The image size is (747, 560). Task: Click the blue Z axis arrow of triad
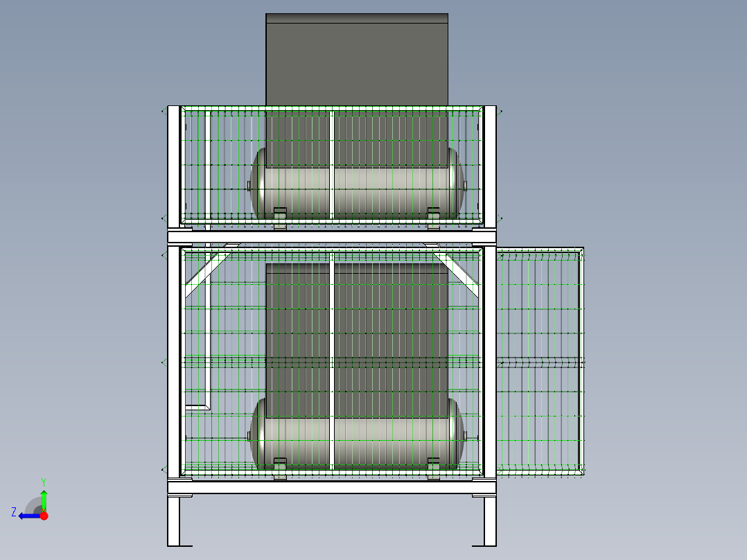pos(28,516)
